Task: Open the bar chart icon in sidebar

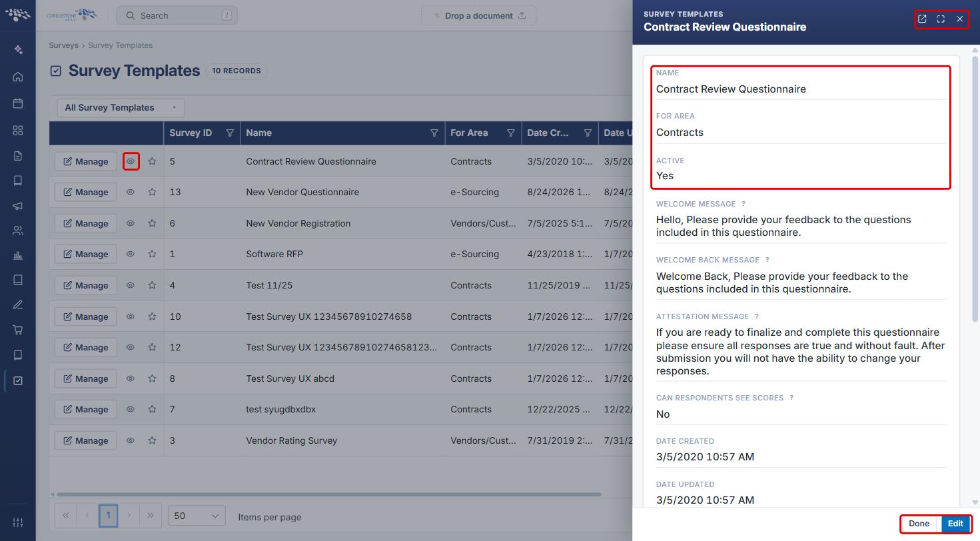Action: [18, 256]
